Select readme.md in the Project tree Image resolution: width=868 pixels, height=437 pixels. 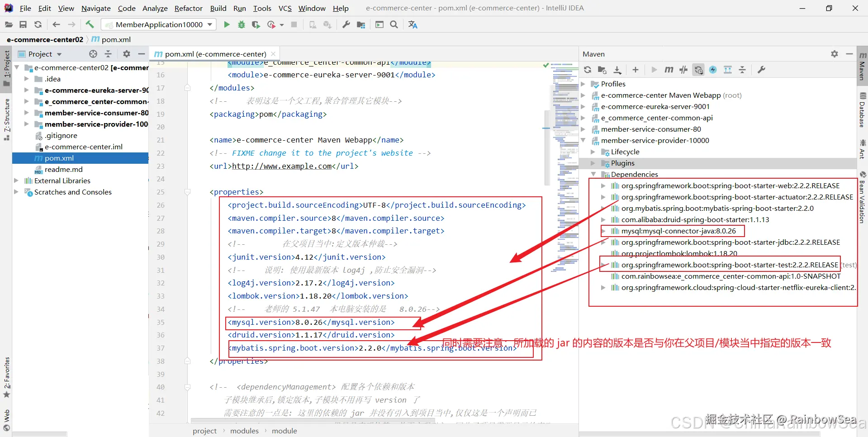point(63,169)
